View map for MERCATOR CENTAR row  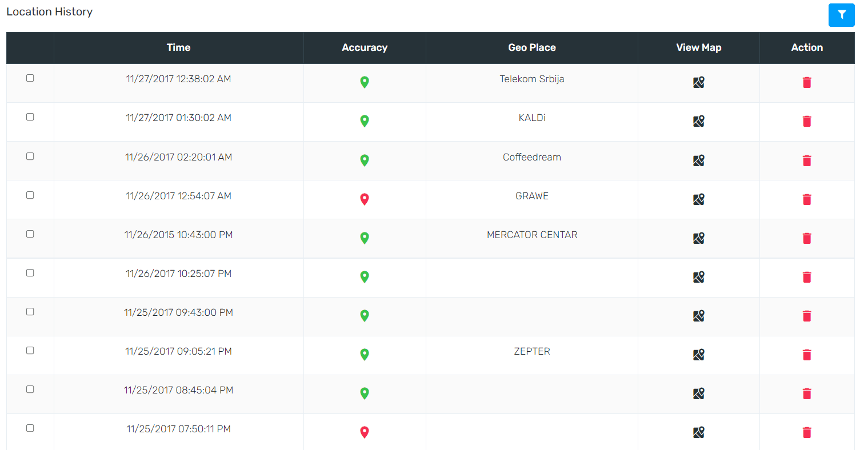pyautogui.click(x=699, y=238)
